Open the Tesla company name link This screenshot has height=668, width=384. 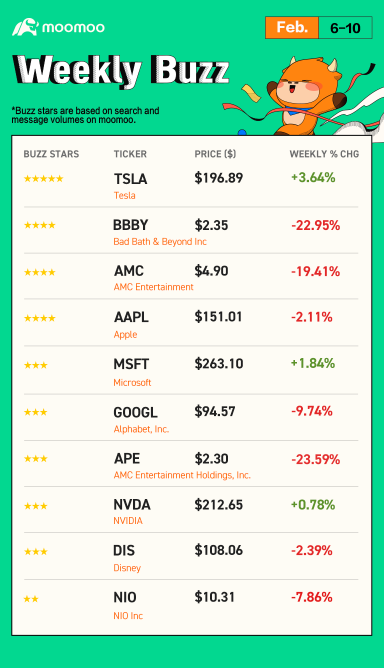pos(124,196)
